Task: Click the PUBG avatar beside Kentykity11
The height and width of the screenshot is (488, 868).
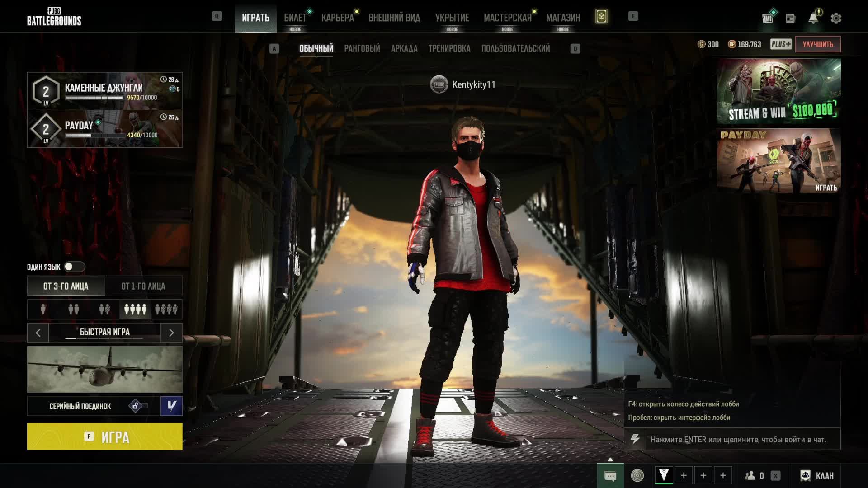Action: tap(439, 84)
